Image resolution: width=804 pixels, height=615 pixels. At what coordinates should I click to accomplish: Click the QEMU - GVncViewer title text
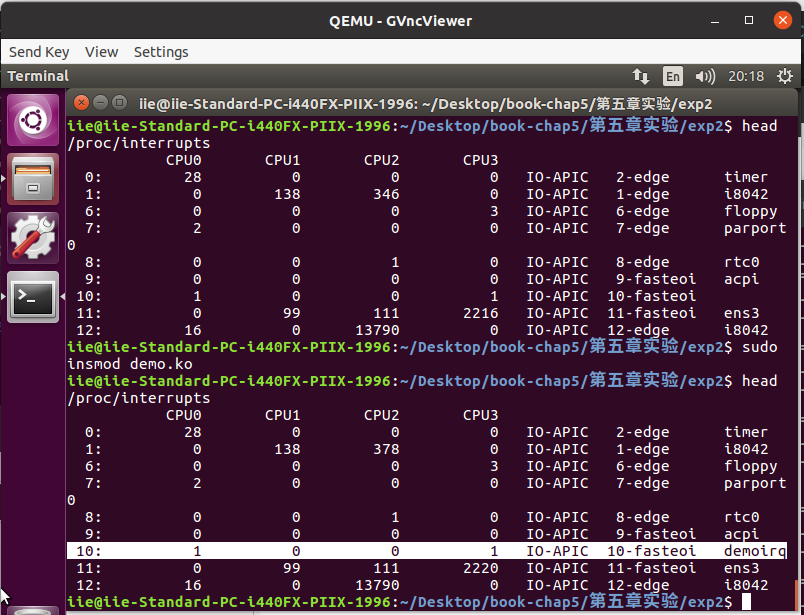[x=400, y=21]
